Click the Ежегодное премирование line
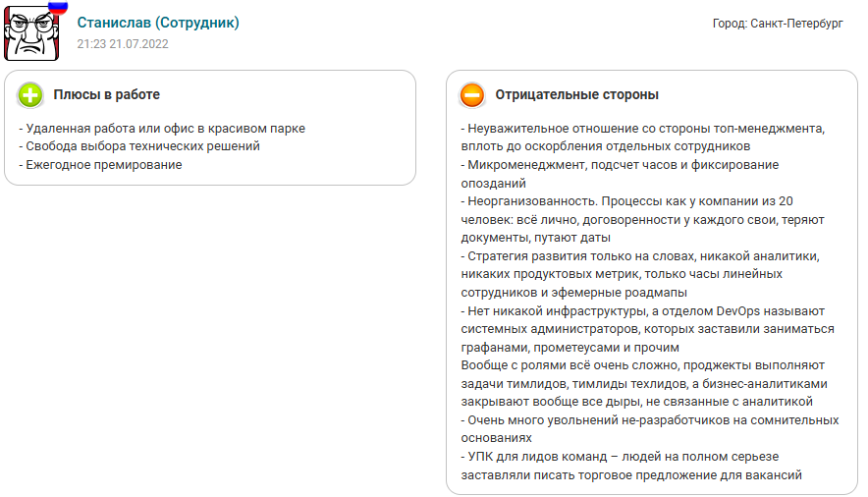Screen dimensions: 868x497 [101, 165]
